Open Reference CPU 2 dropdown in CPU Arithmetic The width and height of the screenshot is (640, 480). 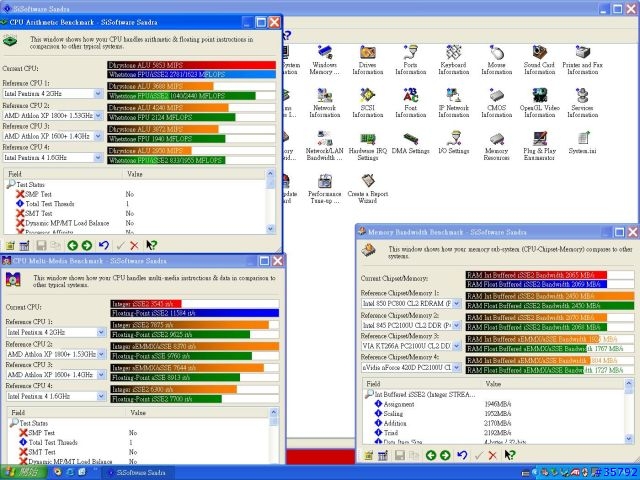pos(98,116)
